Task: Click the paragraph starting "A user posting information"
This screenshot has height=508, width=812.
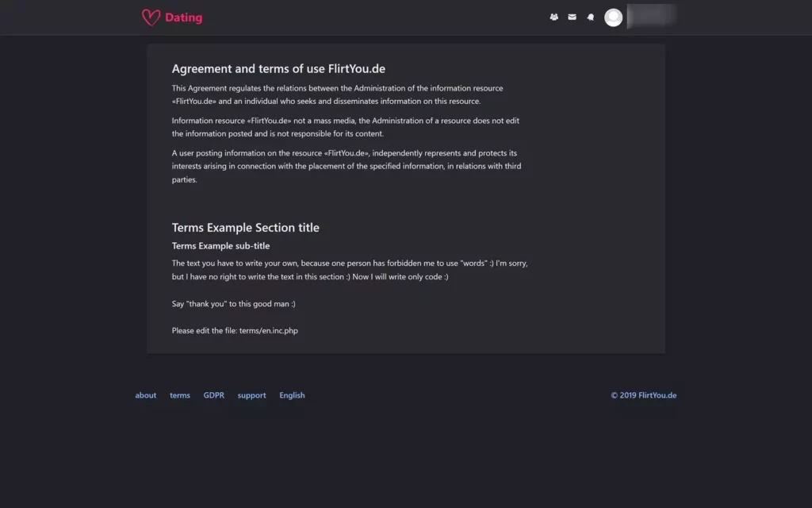Action: click(x=346, y=166)
